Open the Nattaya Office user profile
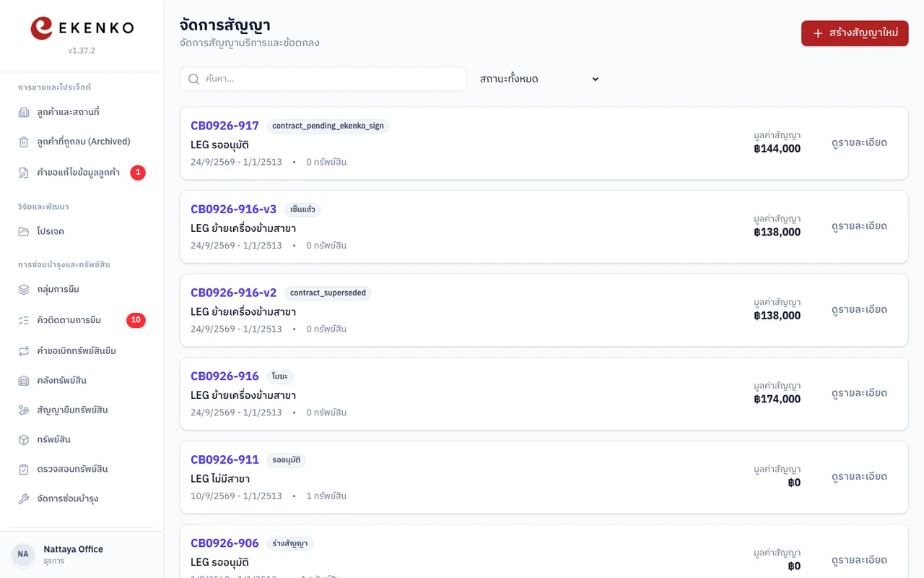 click(x=82, y=554)
